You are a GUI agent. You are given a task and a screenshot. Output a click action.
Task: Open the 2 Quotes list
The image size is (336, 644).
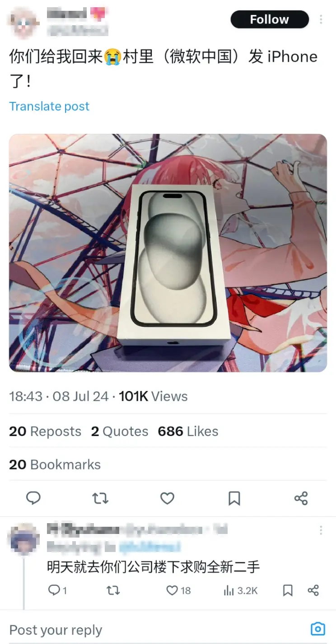[120, 432]
